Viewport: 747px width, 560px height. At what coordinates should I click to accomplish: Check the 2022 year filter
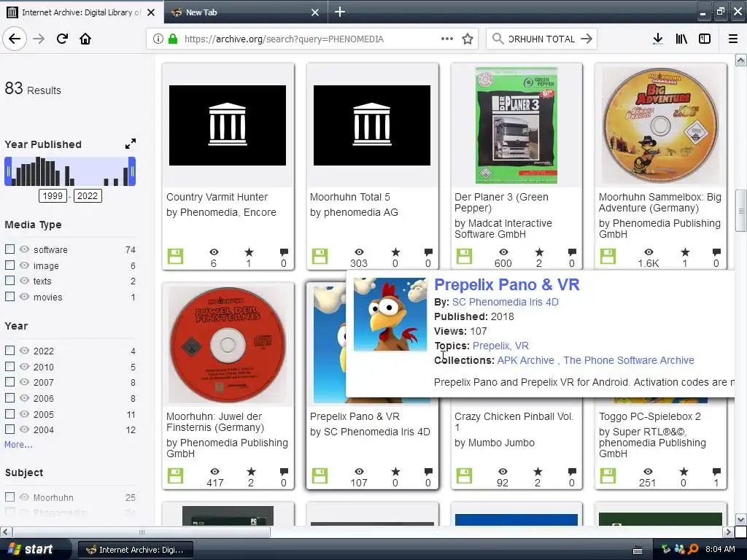pos(9,351)
